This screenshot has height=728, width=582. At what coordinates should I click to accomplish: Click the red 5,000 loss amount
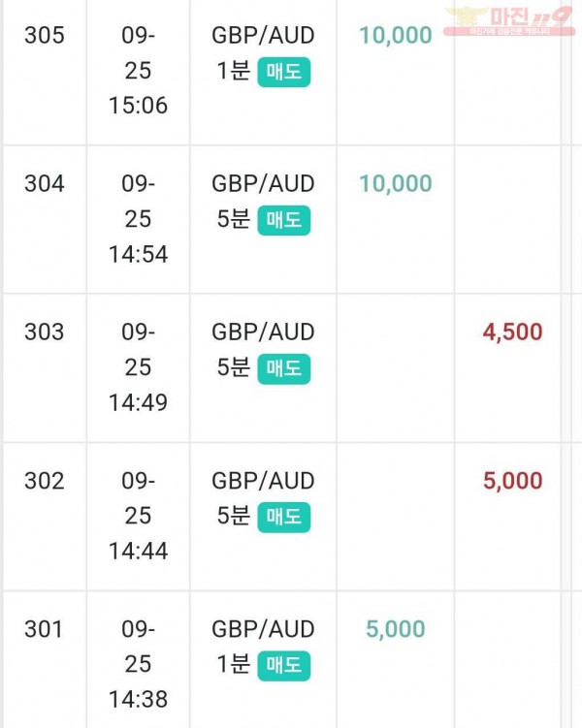pos(513,481)
